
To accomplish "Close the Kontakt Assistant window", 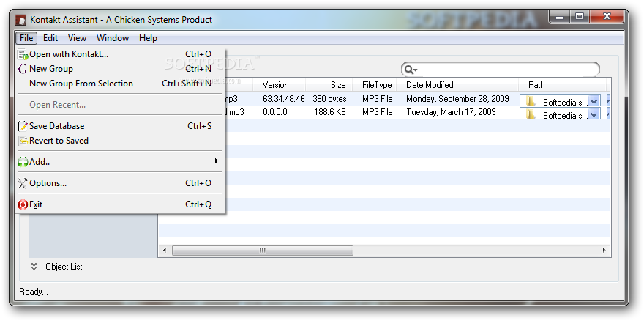I will click(607, 17).
